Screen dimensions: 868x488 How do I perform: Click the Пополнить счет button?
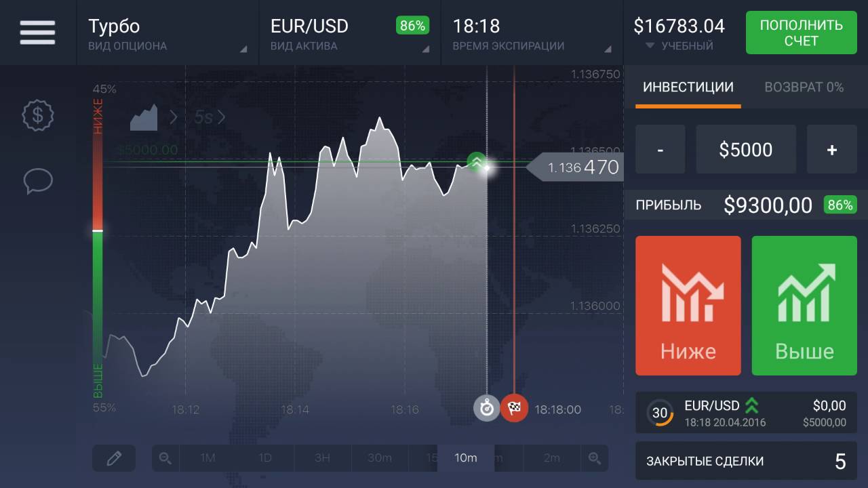(x=801, y=33)
